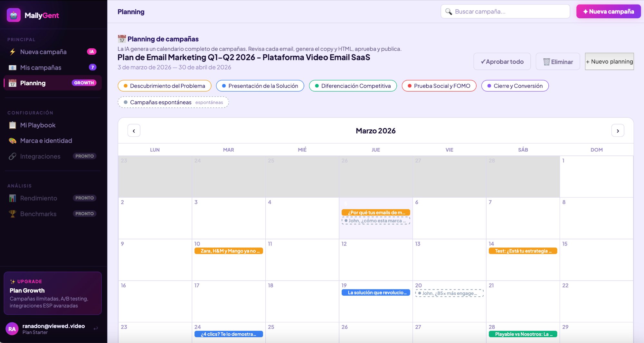This screenshot has height=343, width=644.
Task: Toggle the Cierre y Conversión filter chip
Action: coord(515,86)
